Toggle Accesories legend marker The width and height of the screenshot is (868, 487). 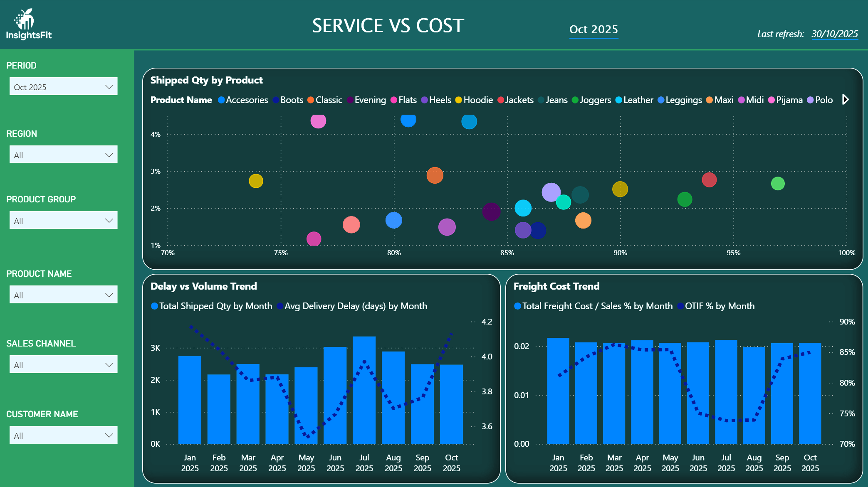(221, 100)
